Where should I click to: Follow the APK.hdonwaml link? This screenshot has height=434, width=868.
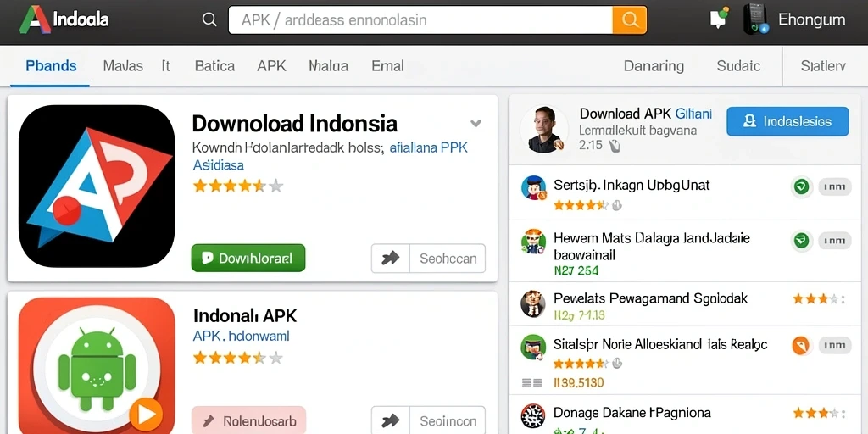pos(242,336)
